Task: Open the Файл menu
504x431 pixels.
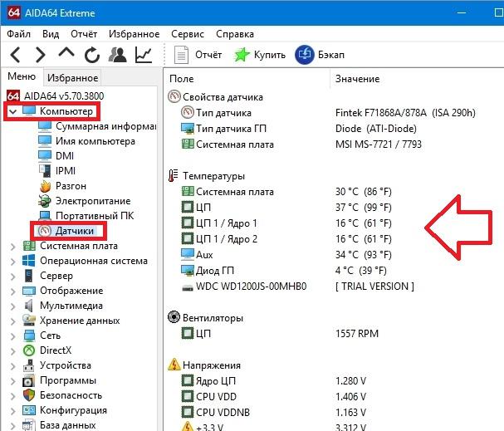Action: 18,34
